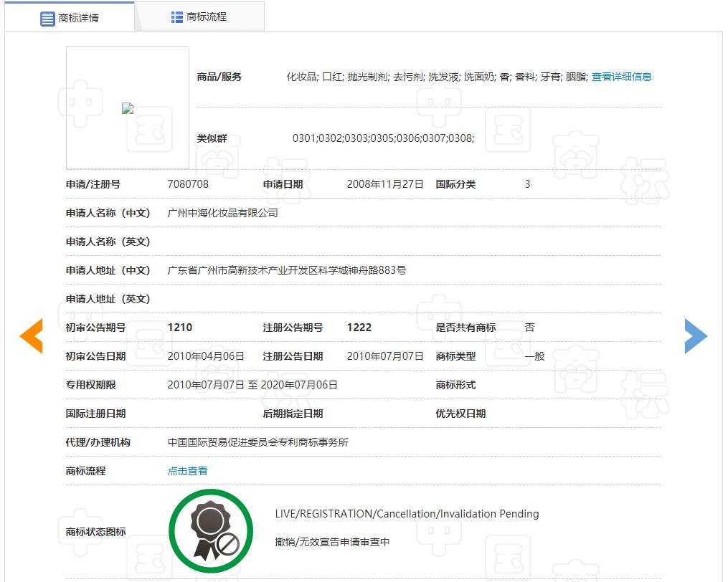This screenshot has width=728, height=582.
Task: Switch to the 商标流程 tab
Action: [x=199, y=16]
